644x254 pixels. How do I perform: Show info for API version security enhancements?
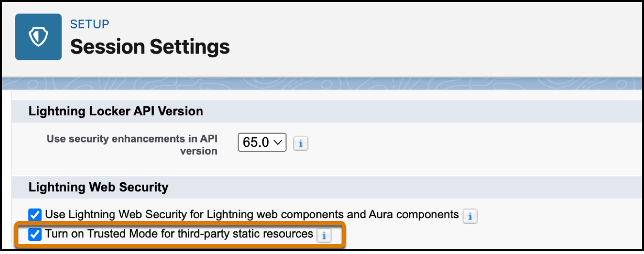click(301, 143)
